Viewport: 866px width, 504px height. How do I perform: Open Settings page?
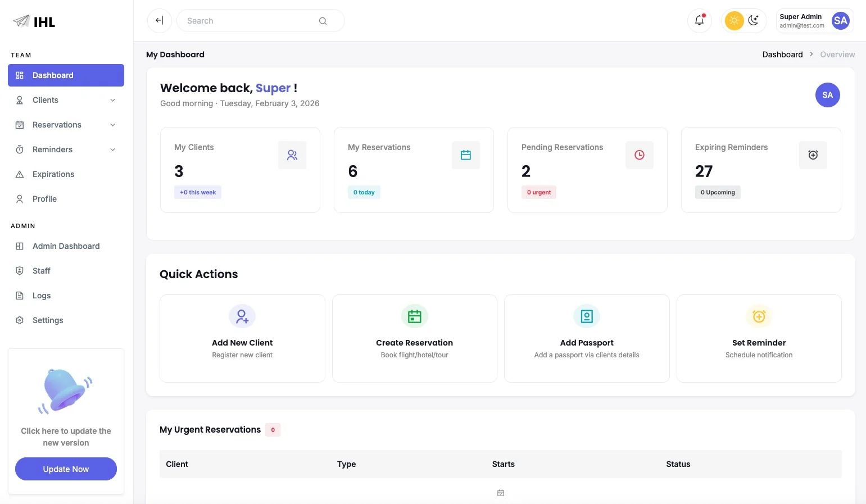66,320
